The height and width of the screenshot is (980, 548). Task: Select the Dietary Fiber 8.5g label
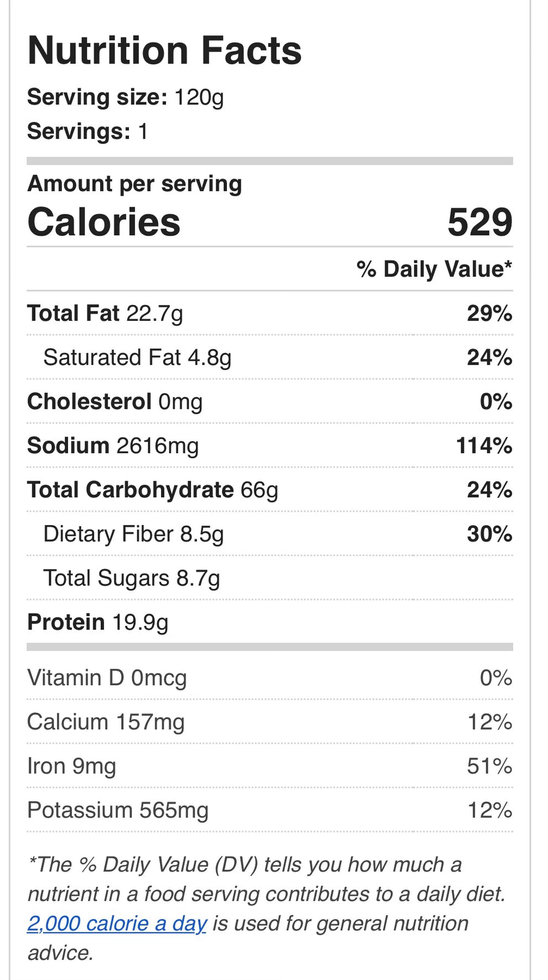pos(133,534)
